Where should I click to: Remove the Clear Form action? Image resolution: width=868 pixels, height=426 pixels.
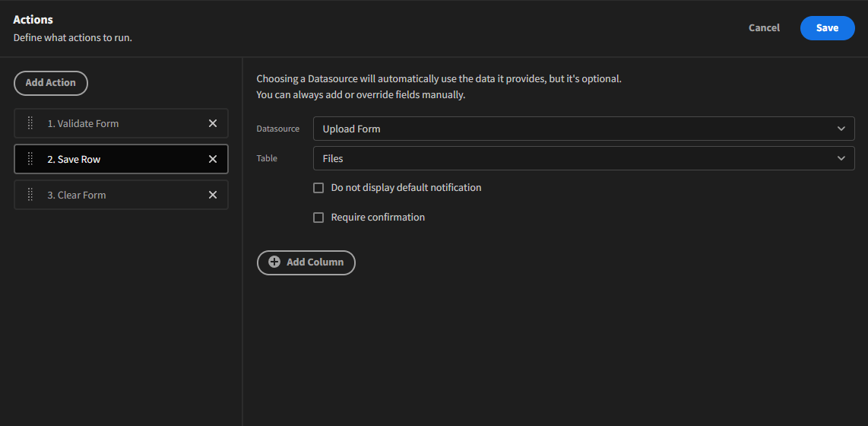click(213, 195)
